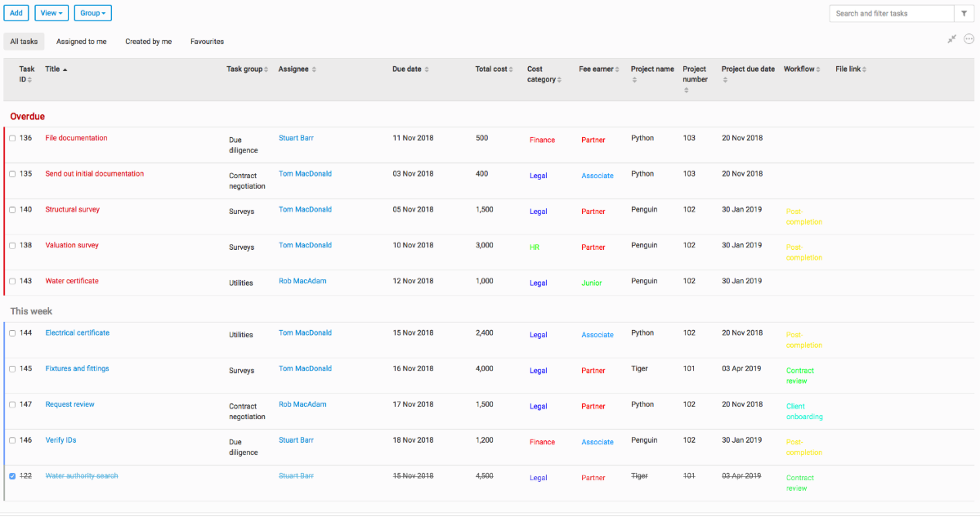Click the sort arrows under Project due date
The image size is (980, 517).
click(x=725, y=80)
